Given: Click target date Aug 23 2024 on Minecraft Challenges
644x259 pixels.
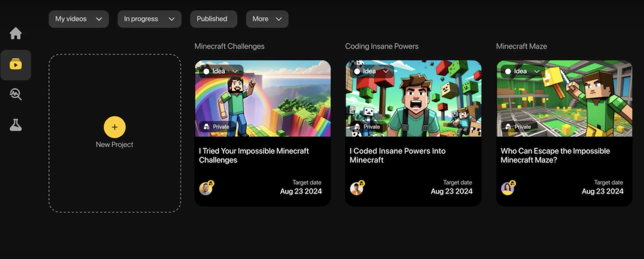Looking at the screenshot, I should click(x=301, y=191).
